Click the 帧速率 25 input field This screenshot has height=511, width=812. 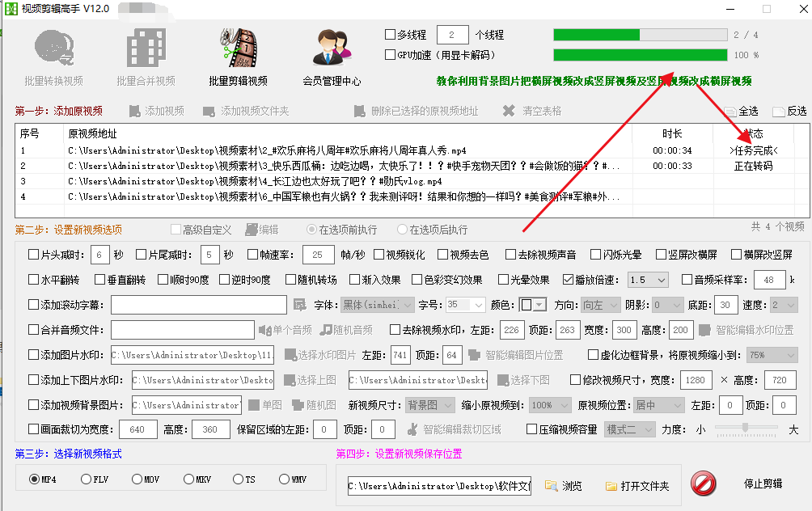click(318, 255)
